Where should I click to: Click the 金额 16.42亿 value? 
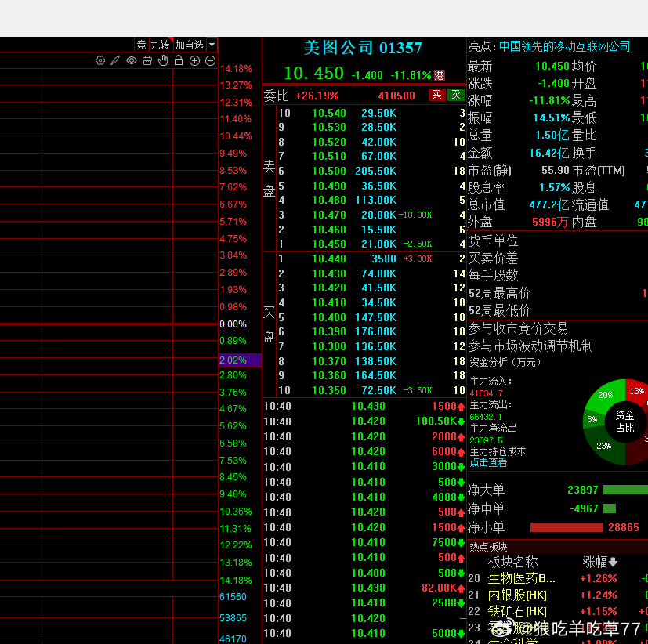pos(549,154)
